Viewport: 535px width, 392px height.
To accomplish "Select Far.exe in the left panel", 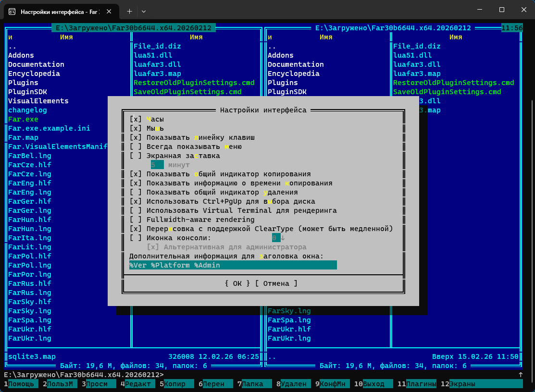I will point(23,119).
